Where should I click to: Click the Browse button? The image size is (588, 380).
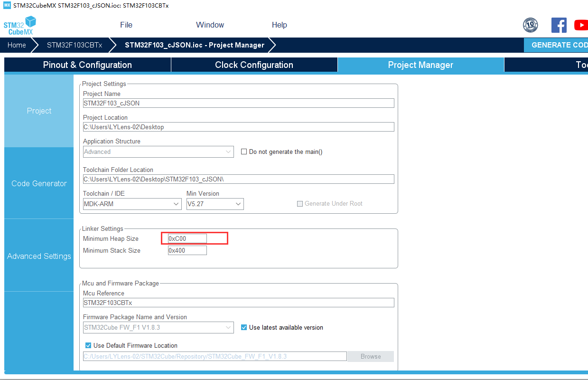[371, 356]
